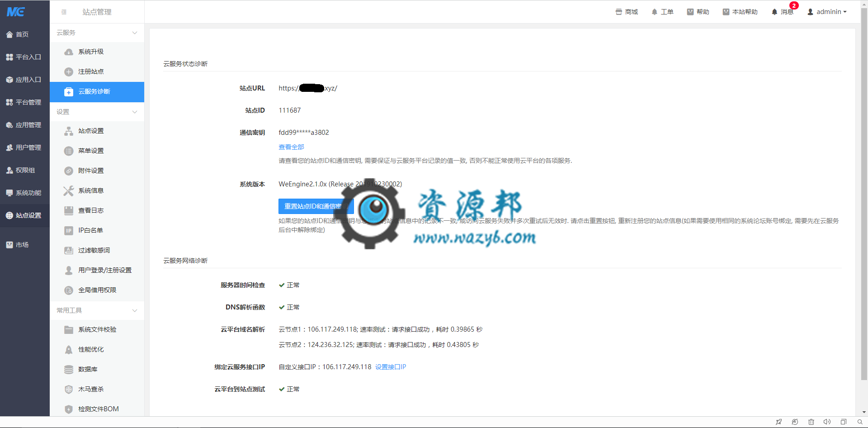
Task: Click the 过滤敏感词 icon
Action: click(69, 251)
